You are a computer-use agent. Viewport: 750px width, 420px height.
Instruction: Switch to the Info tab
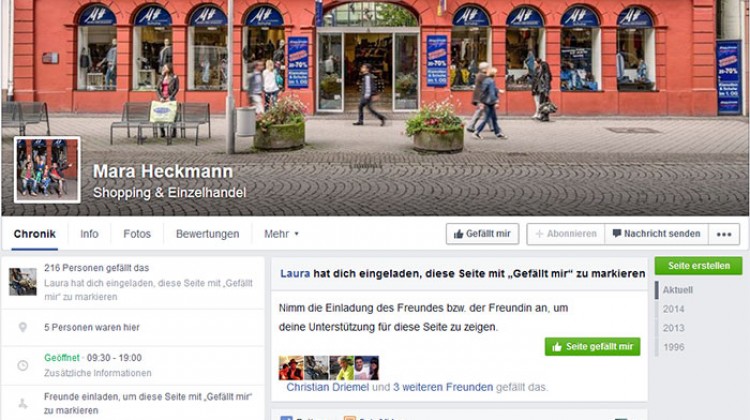(x=89, y=234)
